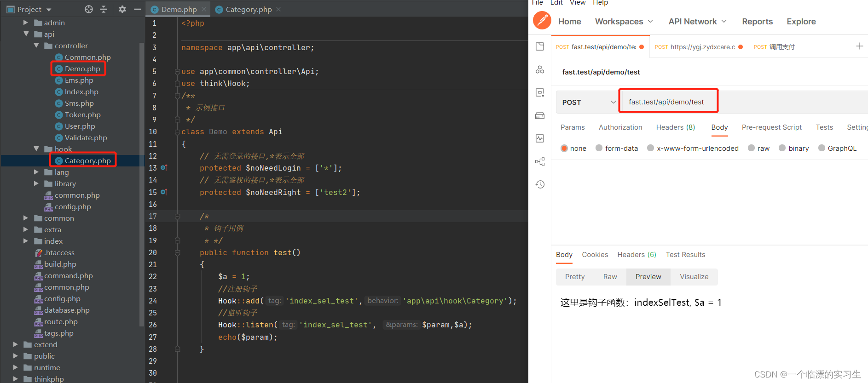Viewport: 868px width, 383px height.
Task: Open the Tests request tab
Action: 824,127
